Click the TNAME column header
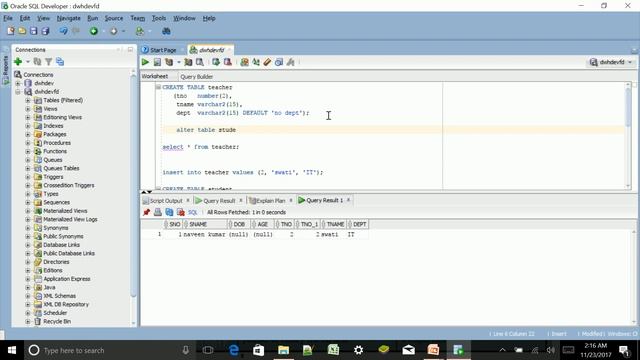 click(x=334, y=224)
